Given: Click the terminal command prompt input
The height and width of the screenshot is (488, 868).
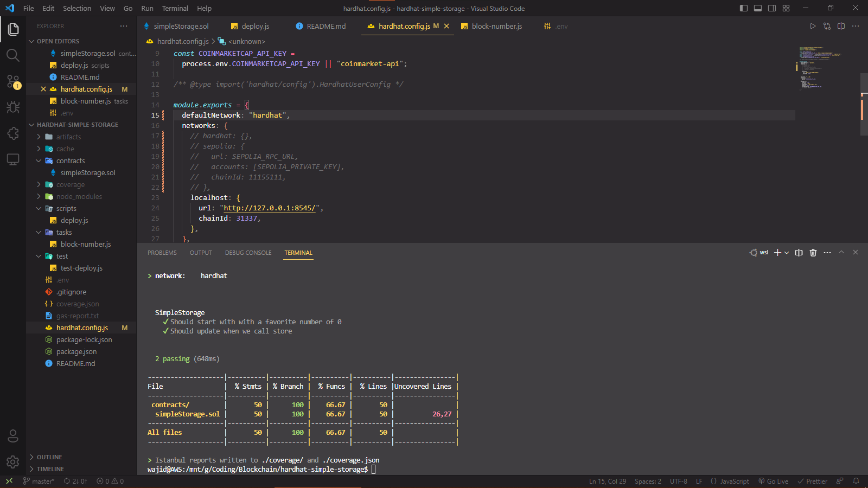Looking at the screenshot, I should (374, 470).
